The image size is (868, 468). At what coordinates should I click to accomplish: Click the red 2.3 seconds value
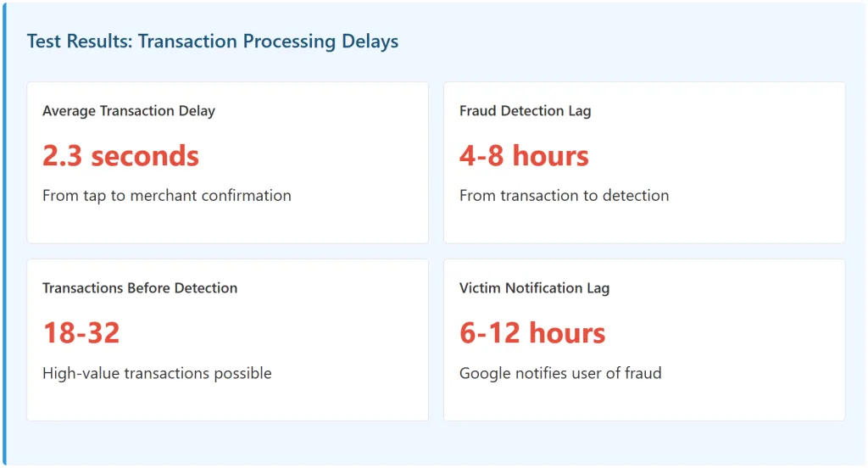[x=120, y=156]
